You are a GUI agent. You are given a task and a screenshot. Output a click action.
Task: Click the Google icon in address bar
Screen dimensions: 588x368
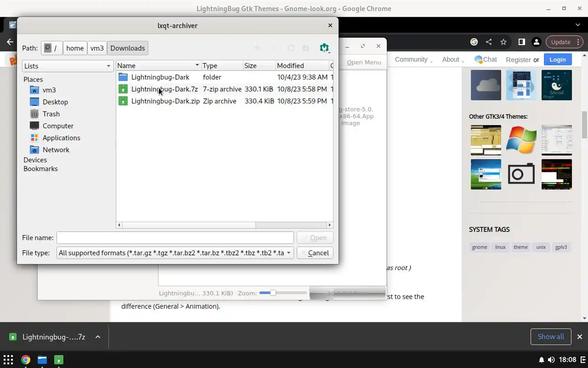point(474,42)
